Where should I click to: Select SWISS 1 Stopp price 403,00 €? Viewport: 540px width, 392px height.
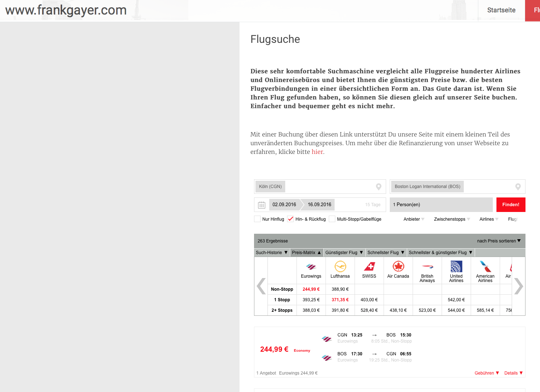(369, 300)
